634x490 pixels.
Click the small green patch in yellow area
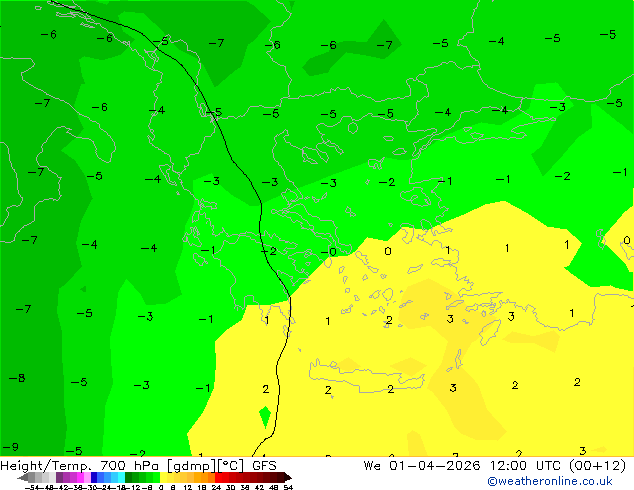(x=265, y=417)
